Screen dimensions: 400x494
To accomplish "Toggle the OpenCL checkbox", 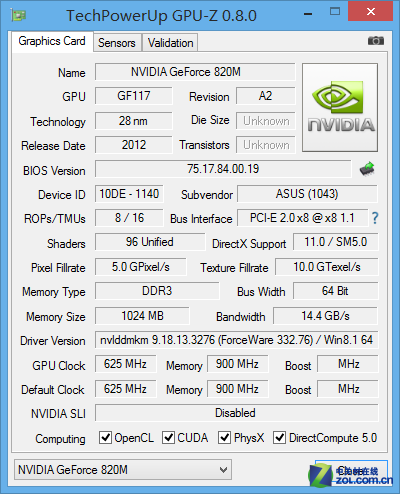I will coord(105,437).
